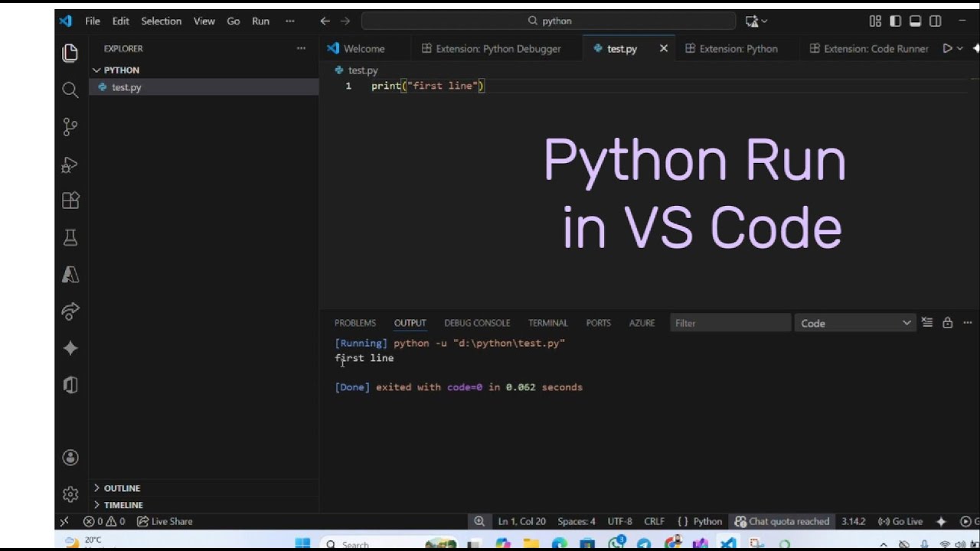The width and height of the screenshot is (980, 551).
Task: Open the Selection menu
Action: coord(161,21)
